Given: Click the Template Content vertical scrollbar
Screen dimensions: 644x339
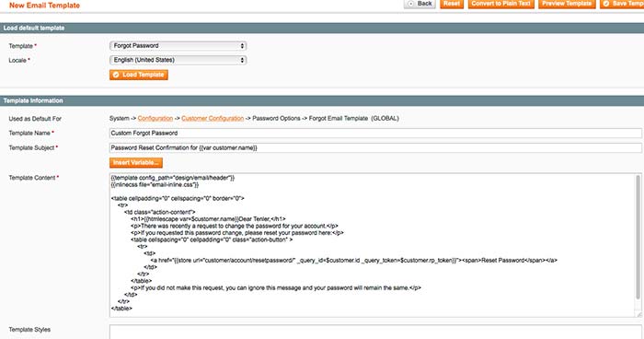Looking at the screenshot, I should tap(638, 237).
